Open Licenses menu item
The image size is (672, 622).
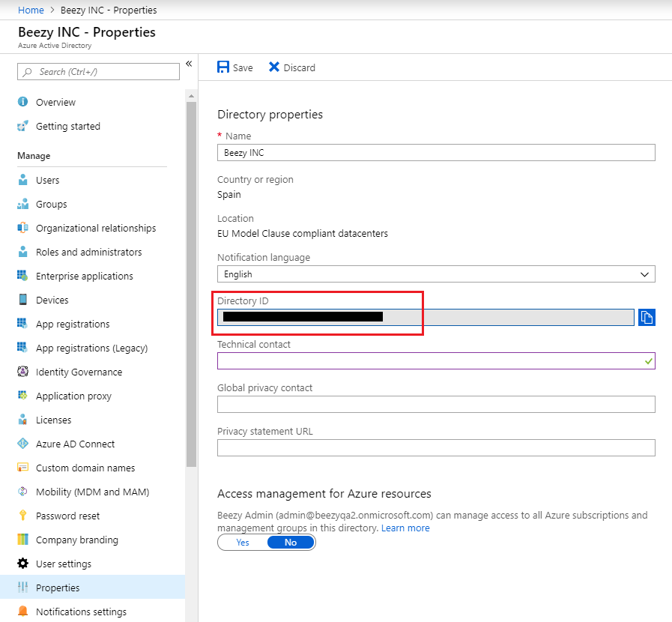point(54,420)
